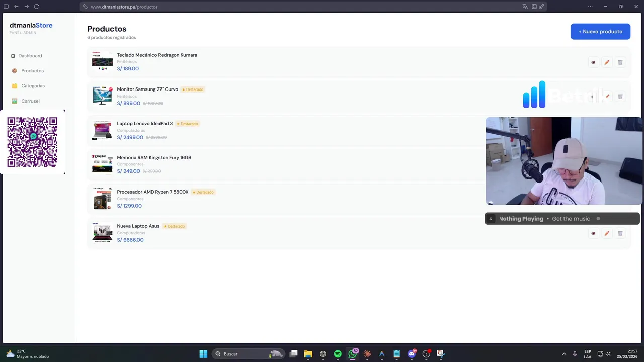Open the weather widget showing 22°C
The width and height of the screenshot is (644, 362).
pos(28,354)
